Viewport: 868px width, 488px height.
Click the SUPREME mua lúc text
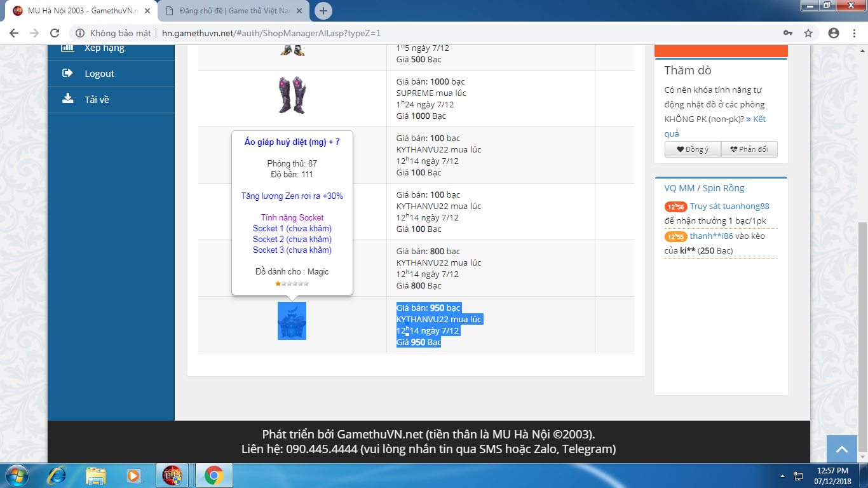click(x=431, y=93)
